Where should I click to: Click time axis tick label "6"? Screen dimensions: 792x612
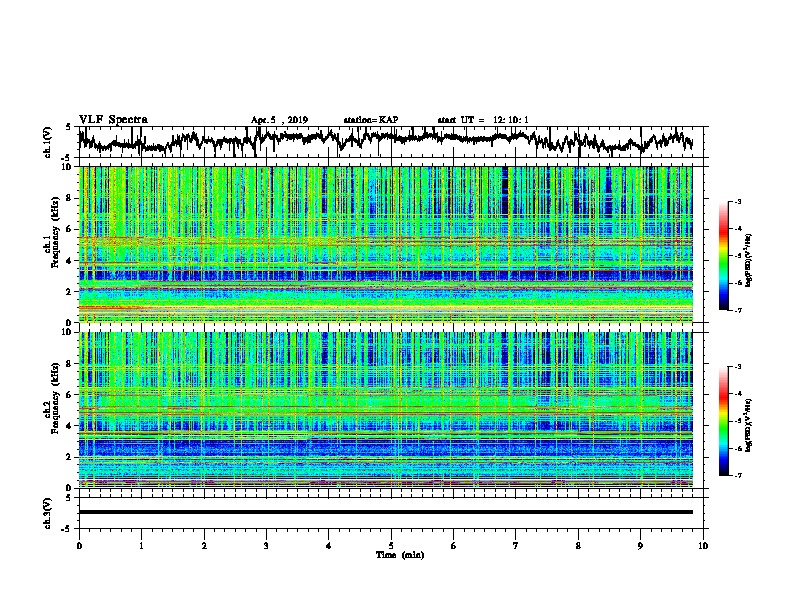(x=454, y=546)
